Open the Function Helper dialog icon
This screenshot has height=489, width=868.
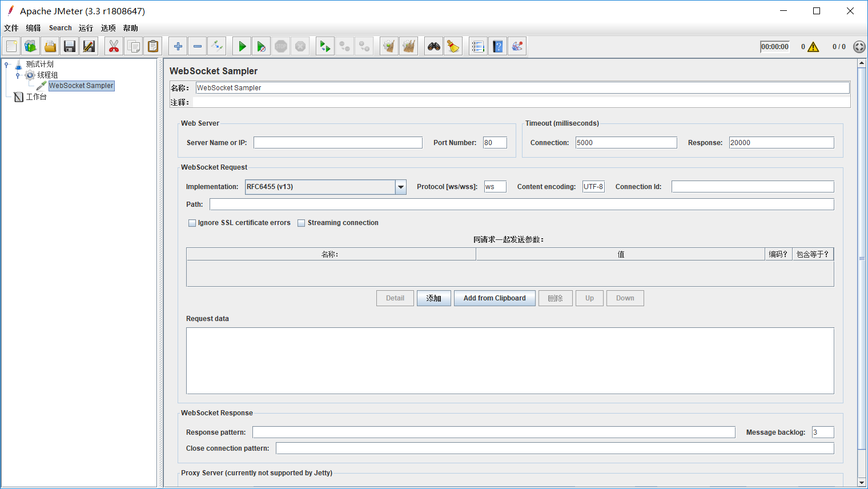coord(479,46)
